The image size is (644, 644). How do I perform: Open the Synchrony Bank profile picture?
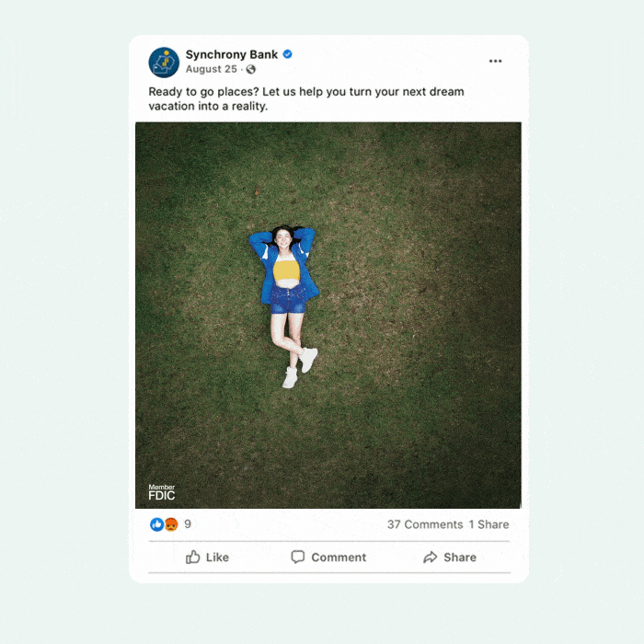click(164, 63)
